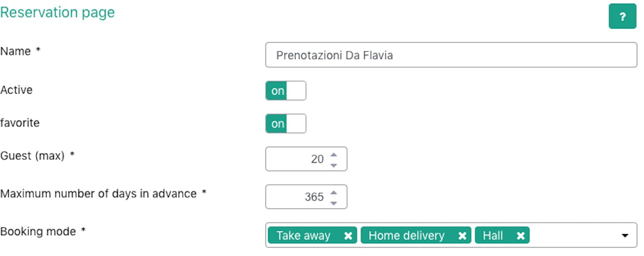The width and height of the screenshot is (644, 256).
Task: Remove the Hall booking mode tag
Action: (x=520, y=236)
